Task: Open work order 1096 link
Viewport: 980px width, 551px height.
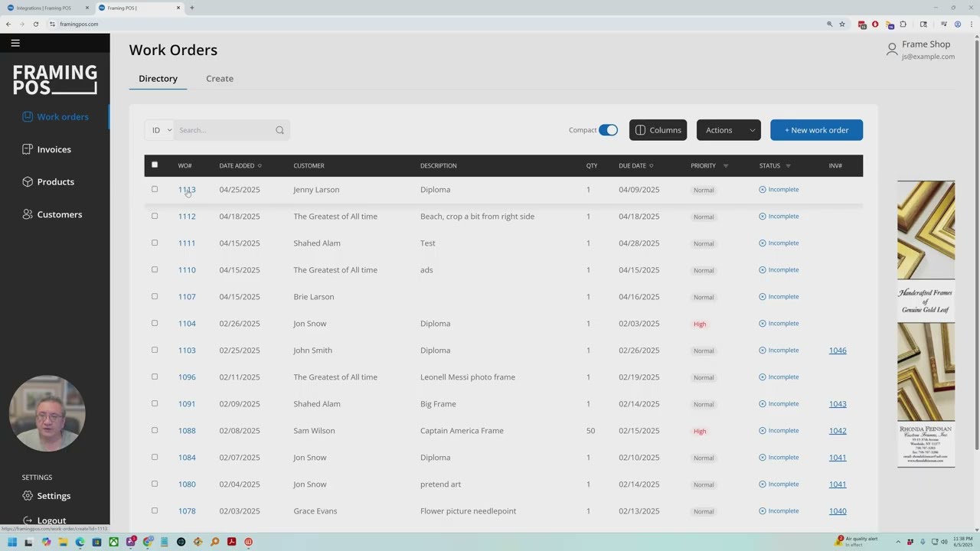Action: click(x=187, y=377)
